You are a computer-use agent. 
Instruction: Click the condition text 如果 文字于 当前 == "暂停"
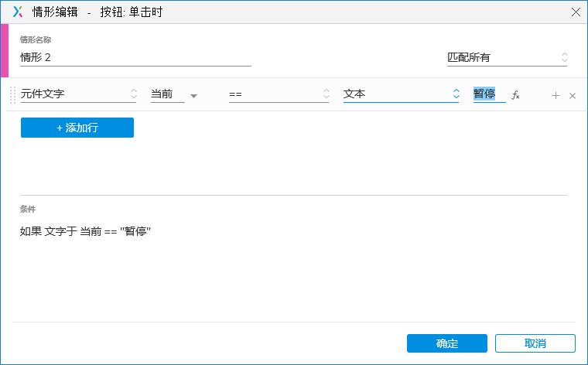(x=85, y=231)
